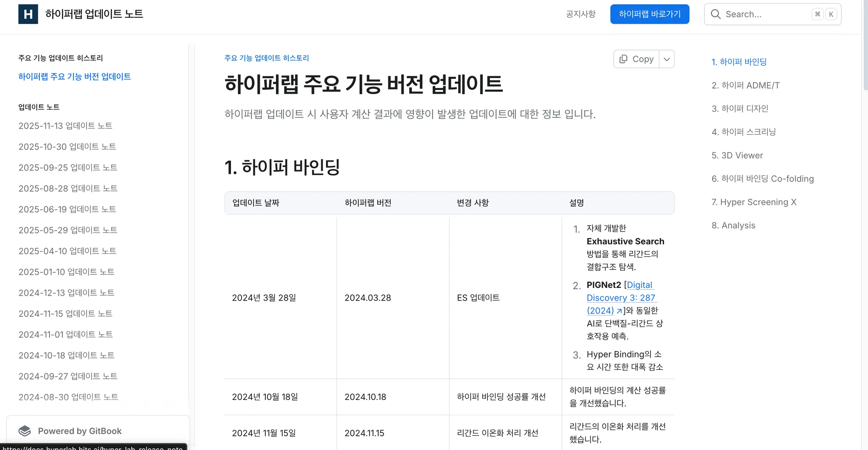
Task: Click the 하이퍼랩 주요 기능 버전 업데이트 page title
Action: (364, 84)
